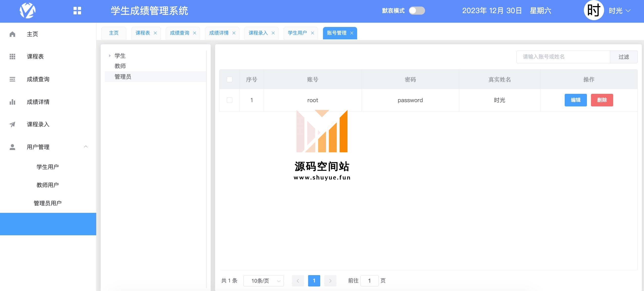Check the checkbox for the root row

(x=229, y=100)
